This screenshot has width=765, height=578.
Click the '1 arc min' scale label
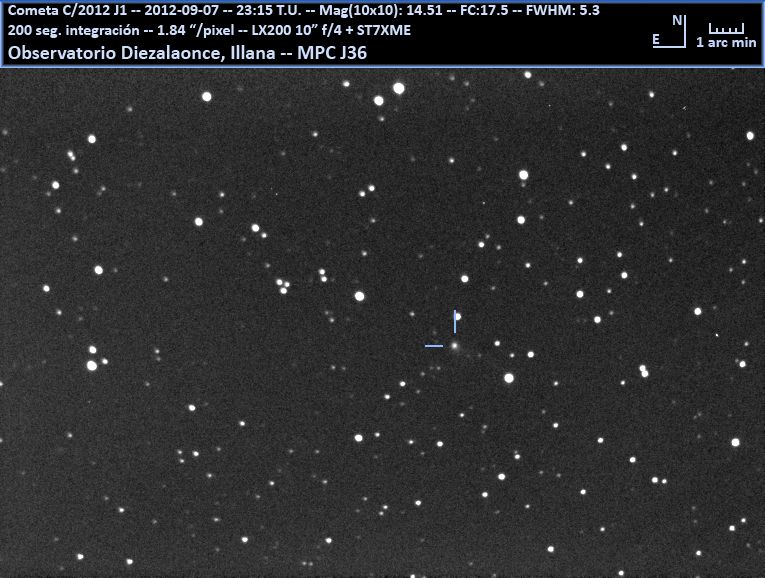[726, 42]
